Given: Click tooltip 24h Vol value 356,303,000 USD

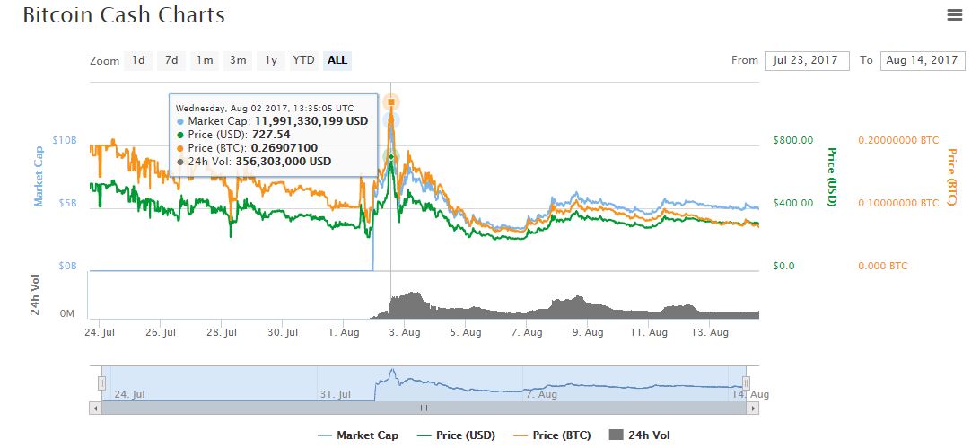Looking at the screenshot, I should [x=283, y=162].
